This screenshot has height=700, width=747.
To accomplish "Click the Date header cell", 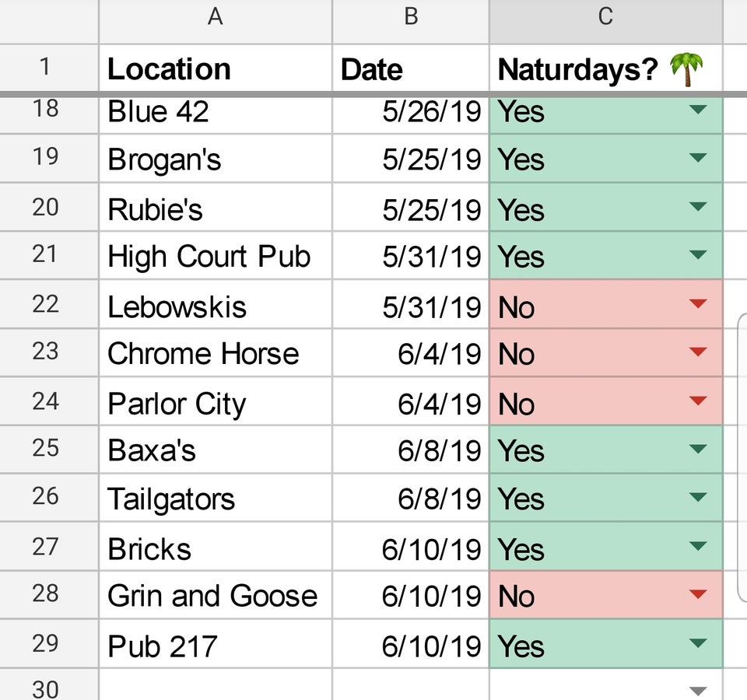I will (411, 68).
